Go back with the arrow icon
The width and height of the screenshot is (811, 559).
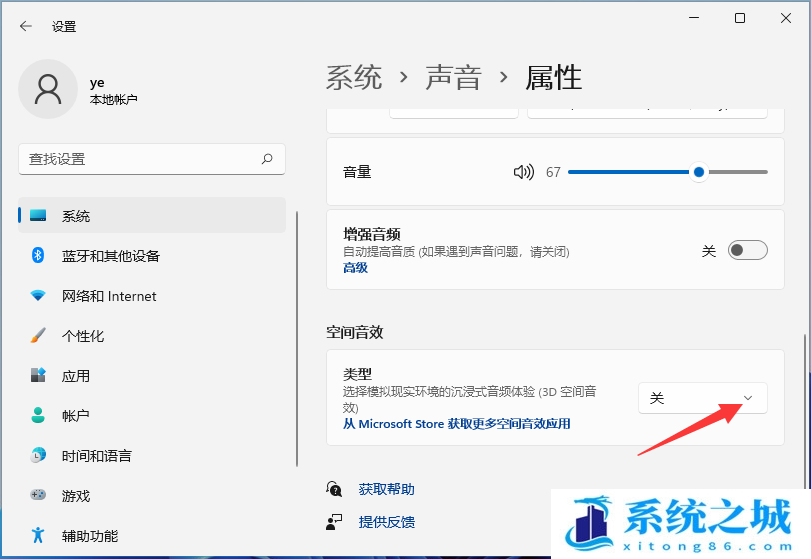pos(26,26)
